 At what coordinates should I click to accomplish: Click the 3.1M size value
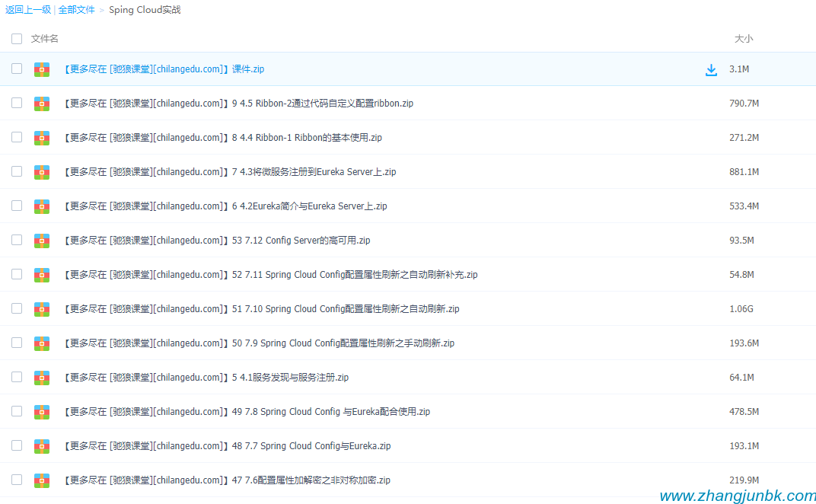[739, 69]
